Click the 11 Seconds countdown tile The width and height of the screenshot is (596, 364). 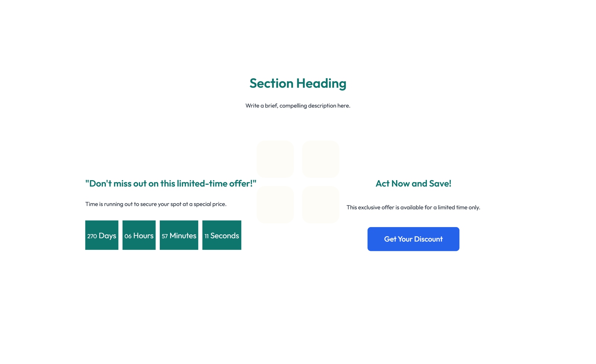click(222, 235)
